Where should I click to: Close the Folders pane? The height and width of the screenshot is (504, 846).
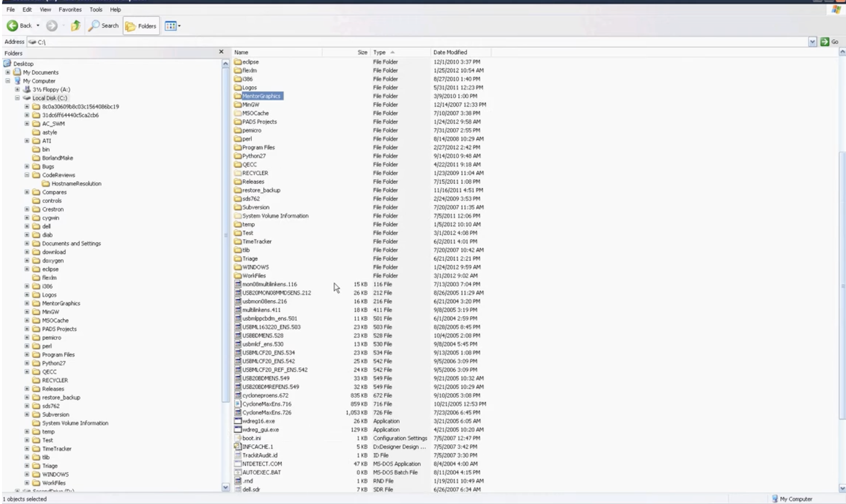pyautogui.click(x=221, y=52)
